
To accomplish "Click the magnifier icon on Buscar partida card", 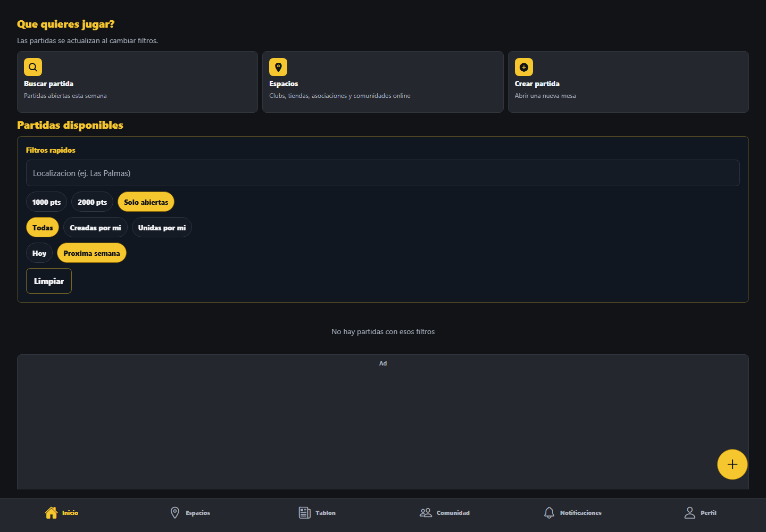I will [x=33, y=67].
